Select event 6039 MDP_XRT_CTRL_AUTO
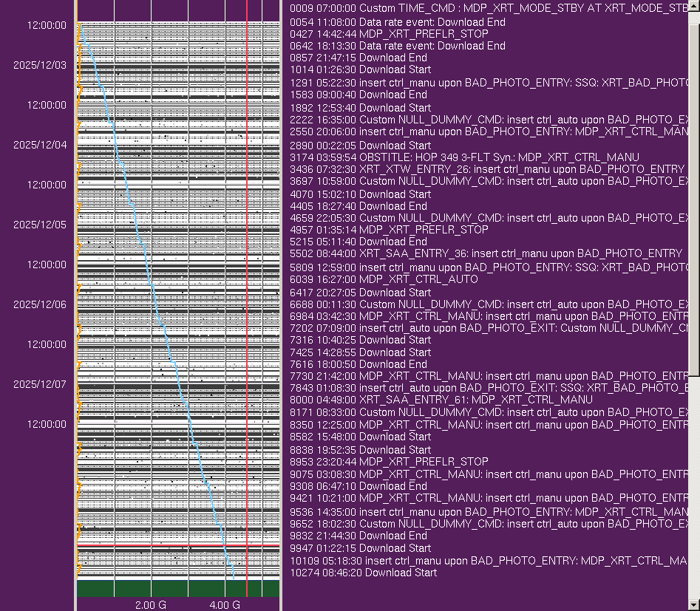 [x=384, y=279]
